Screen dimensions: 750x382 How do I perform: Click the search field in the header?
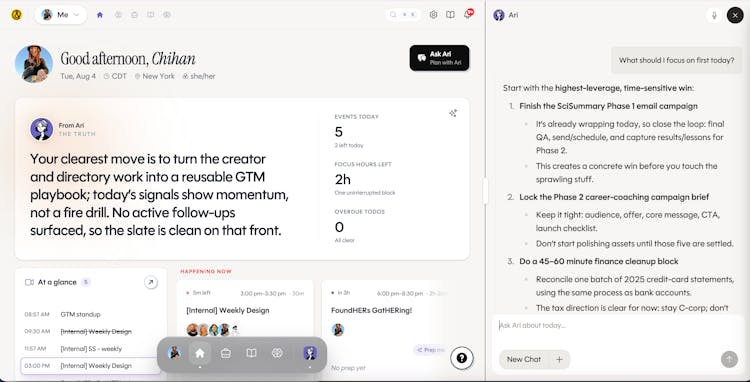pos(403,15)
